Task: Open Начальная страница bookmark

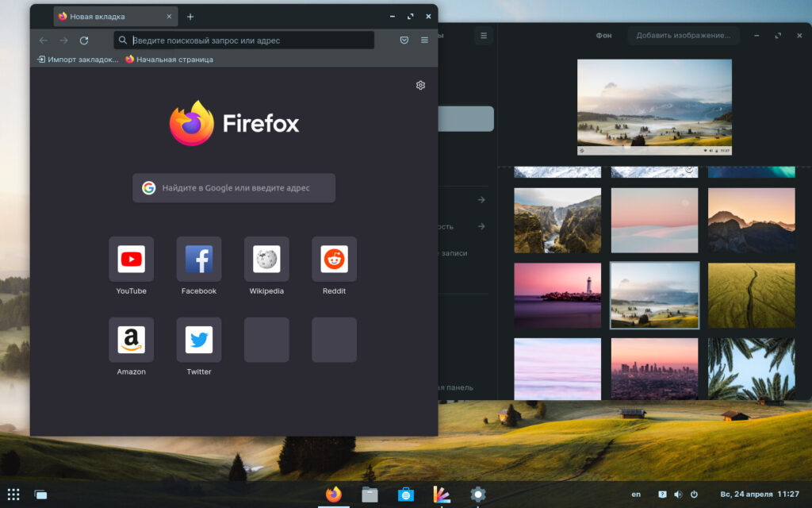Action: pyautogui.click(x=169, y=60)
